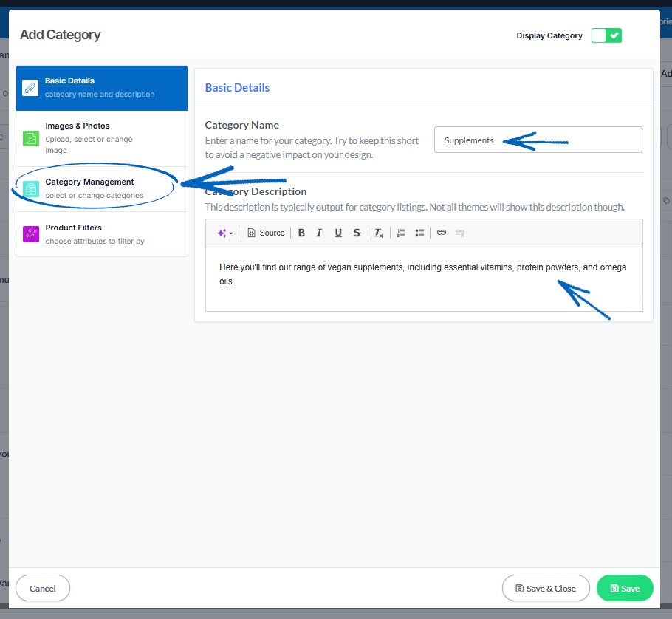Click the green Save button
This screenshot has height=619, width=672.
(625, 588)
